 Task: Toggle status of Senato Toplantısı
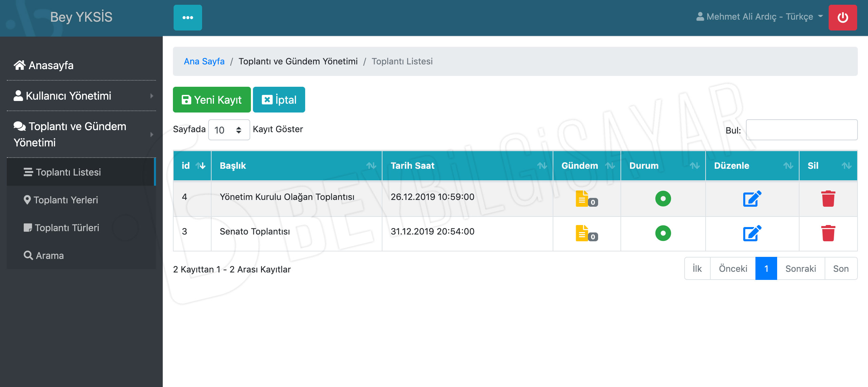pyautogui.click(x=663, y=233)
